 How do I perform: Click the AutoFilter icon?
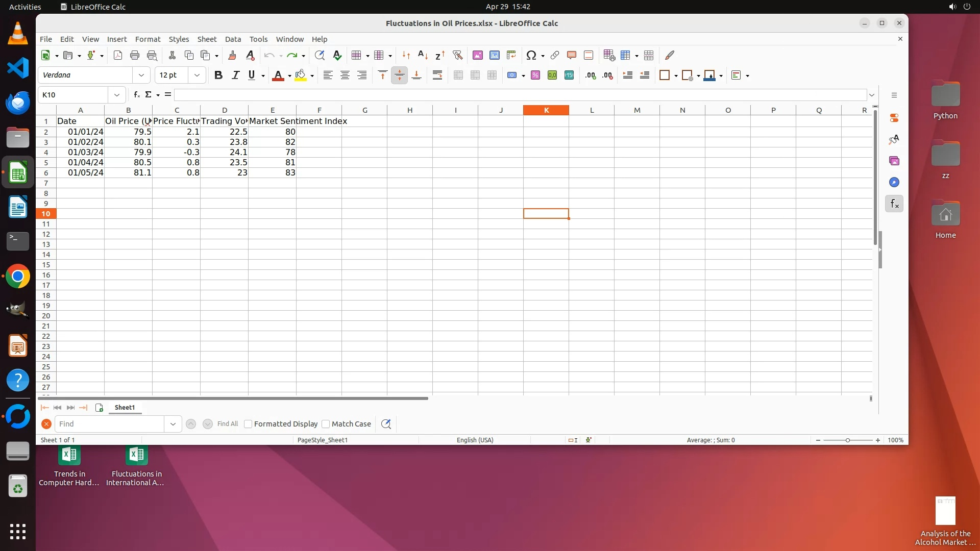point(457,55)
